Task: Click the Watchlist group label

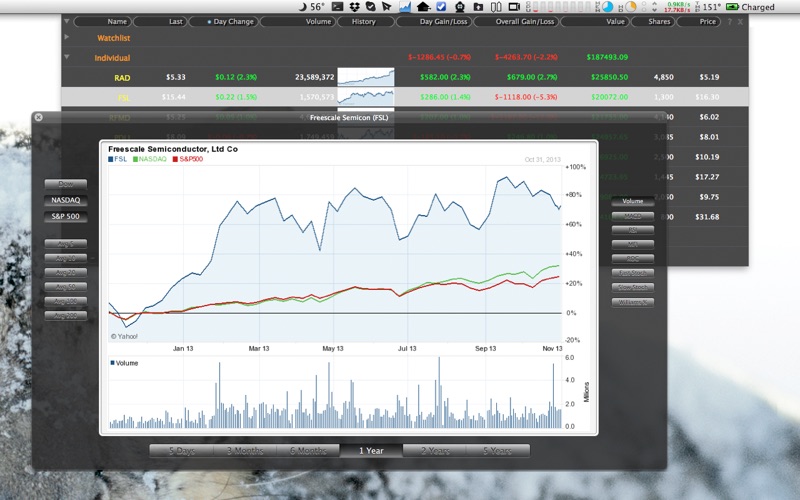Action: (x=114, y=38)
